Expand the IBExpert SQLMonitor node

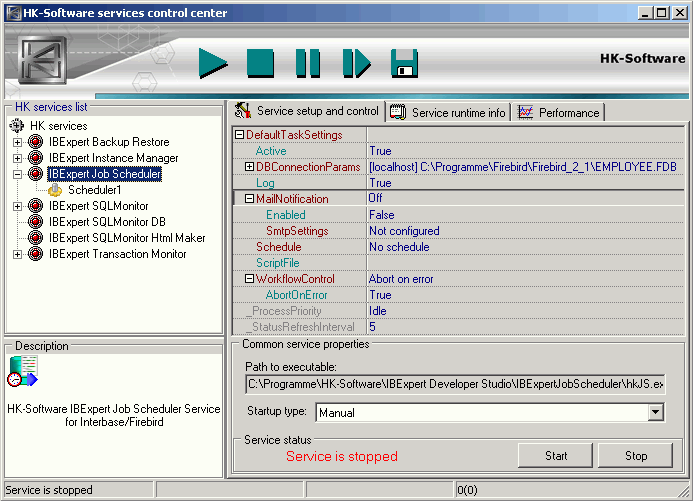coord(17,206)
